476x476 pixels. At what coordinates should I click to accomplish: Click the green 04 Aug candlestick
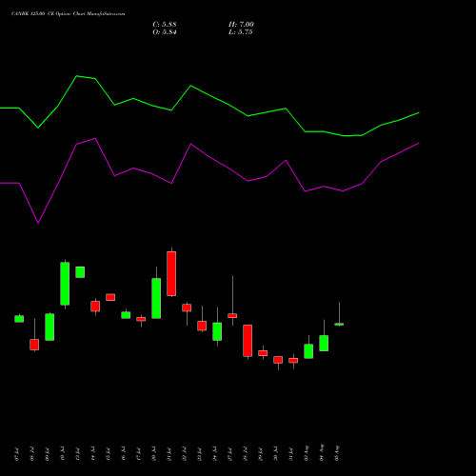coord(324,343)
